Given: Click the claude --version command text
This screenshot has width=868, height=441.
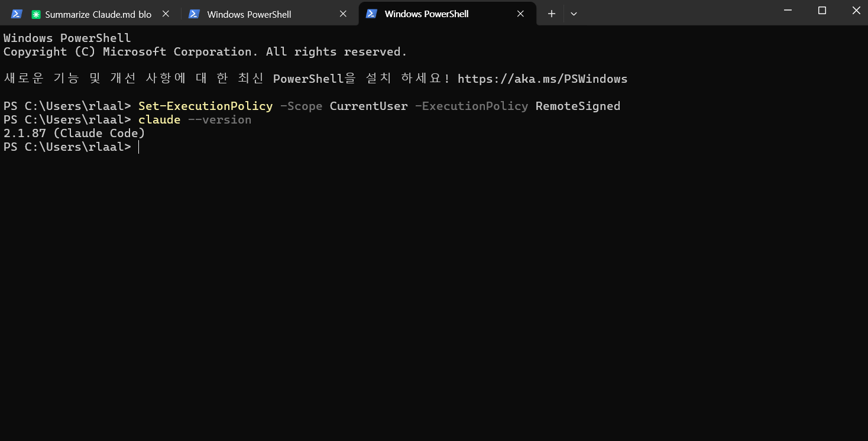Looking at the screenshot, I should [194, 119].
